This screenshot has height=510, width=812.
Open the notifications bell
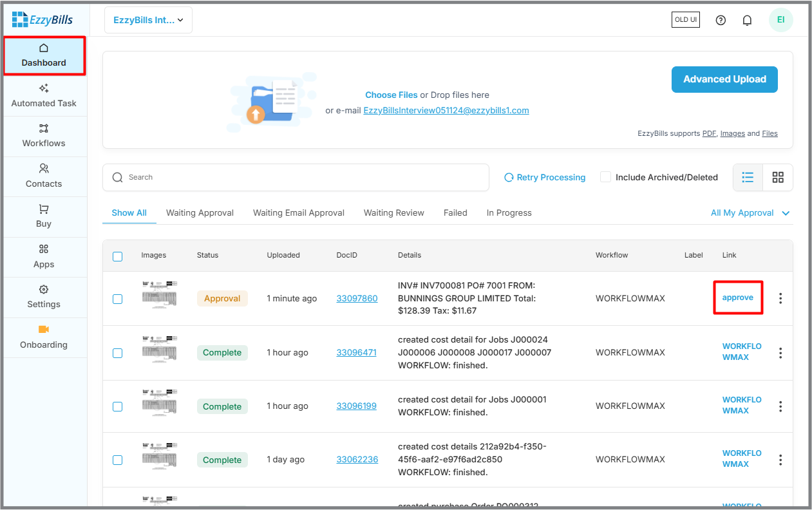pos(747,20)
